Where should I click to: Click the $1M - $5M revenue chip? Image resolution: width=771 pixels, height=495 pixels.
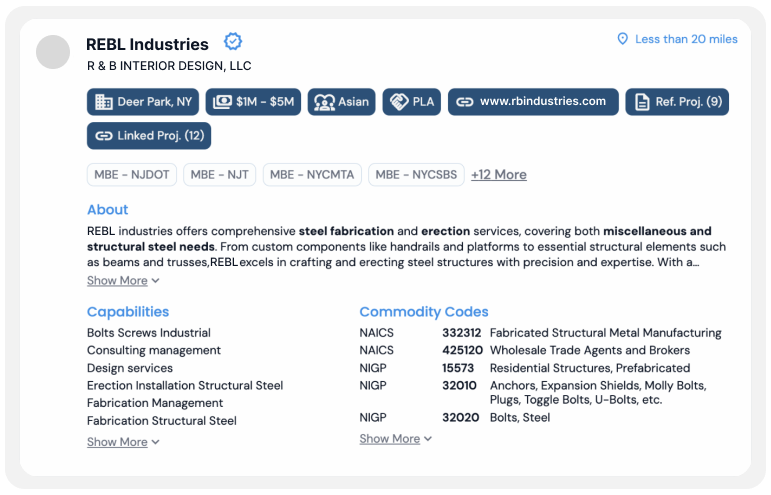[x=253, y=102]
